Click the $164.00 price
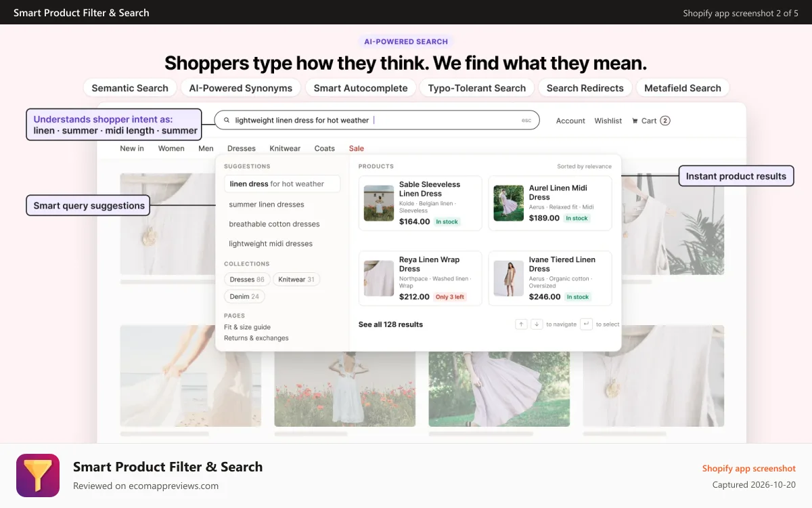The height and width of the screenshot is (508, 812). (x=414, y=221)
